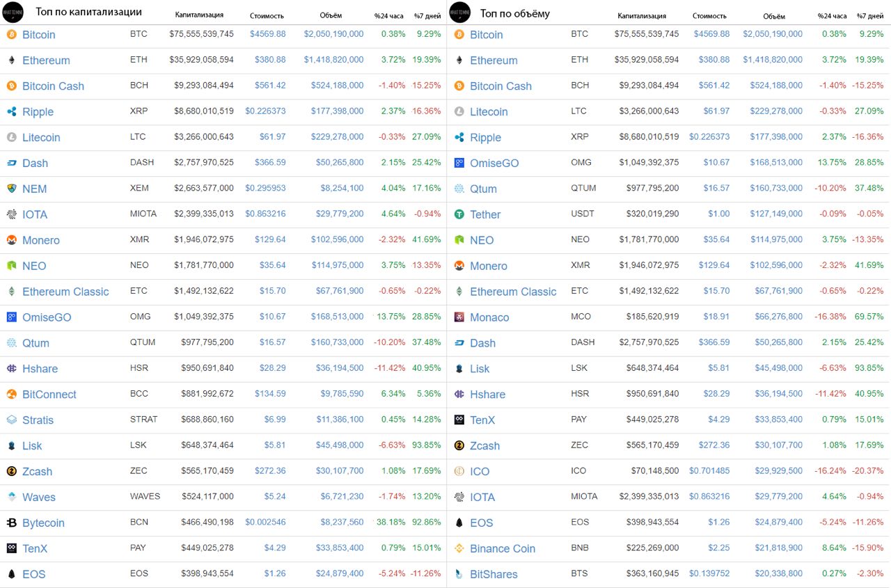Click Monero logo in volume table
Viewport: 891px width, 588px height.
[459, 266]
